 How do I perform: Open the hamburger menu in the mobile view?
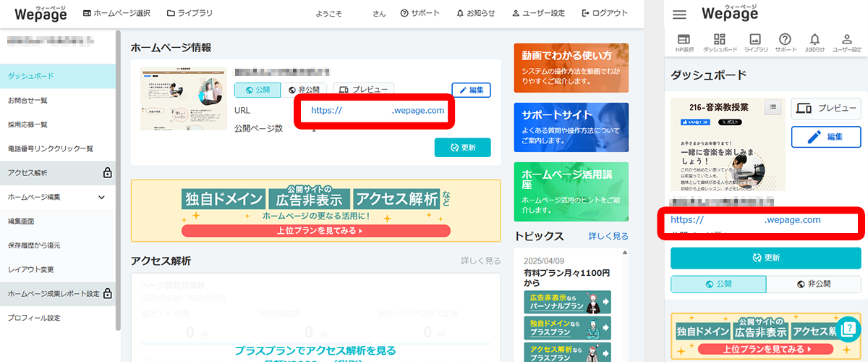click(679, 14)
